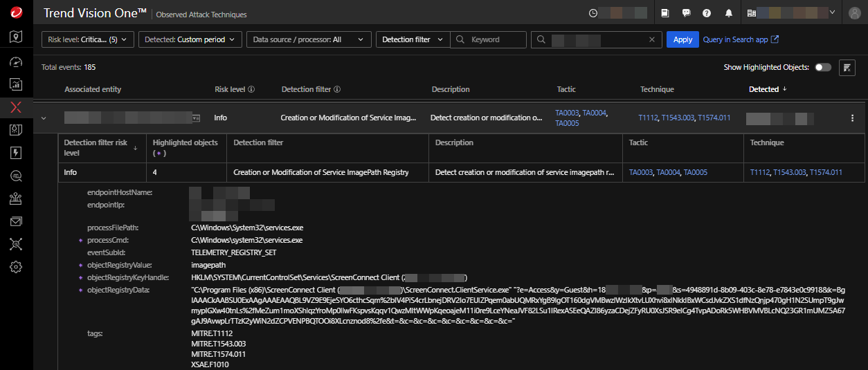Open the envelope email icon in sidebar
868x370 pixels.
16,221
